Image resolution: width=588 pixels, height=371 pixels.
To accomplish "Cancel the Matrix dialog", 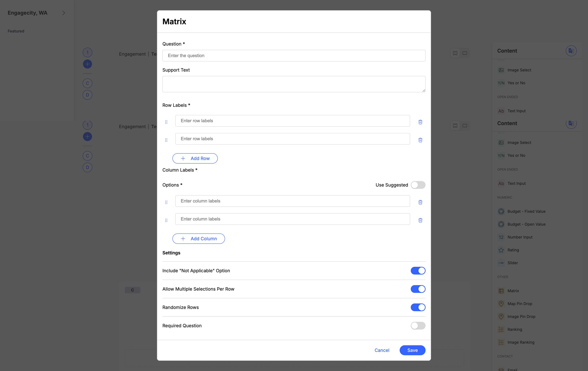I will 382,350.
